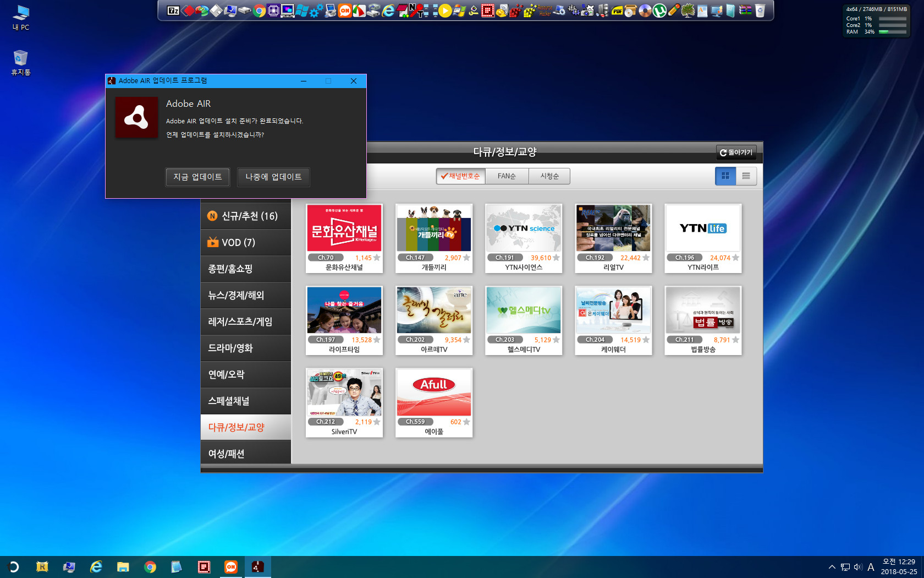Open the Windows flag icon in dock
The image size is (924, 578).
pos(302,10)
